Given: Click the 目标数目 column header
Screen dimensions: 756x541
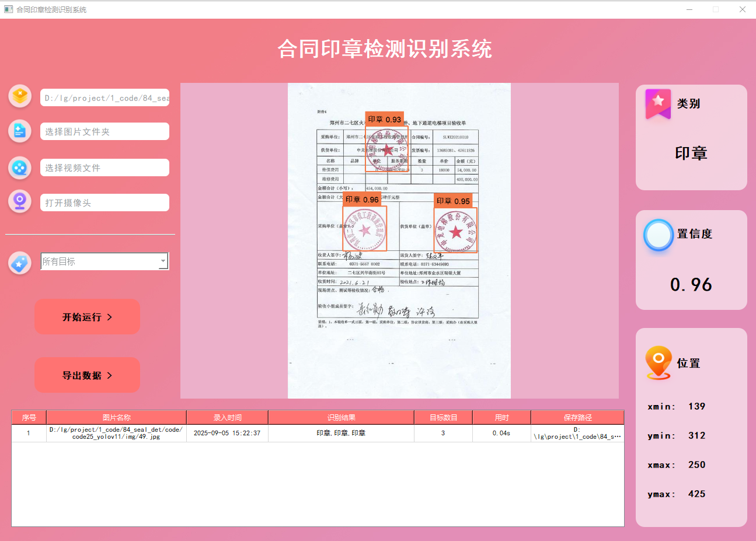Looking at the screenshot, I should click(444, 417).
